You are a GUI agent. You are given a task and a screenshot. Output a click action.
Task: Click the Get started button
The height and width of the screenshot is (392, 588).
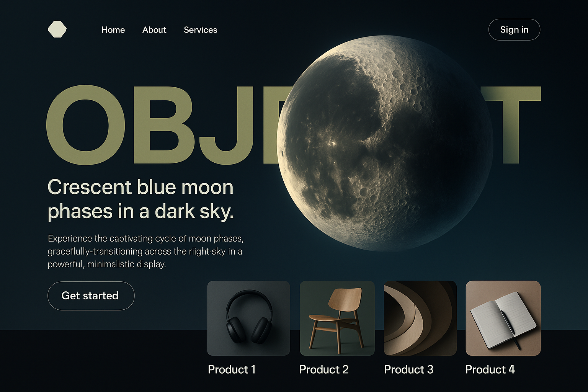(x=91, y=296)
